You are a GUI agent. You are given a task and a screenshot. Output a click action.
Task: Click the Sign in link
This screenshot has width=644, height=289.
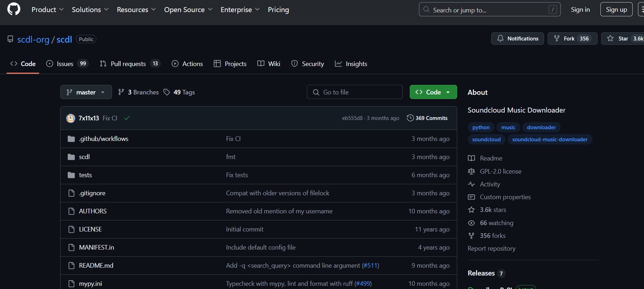[580, 10]
